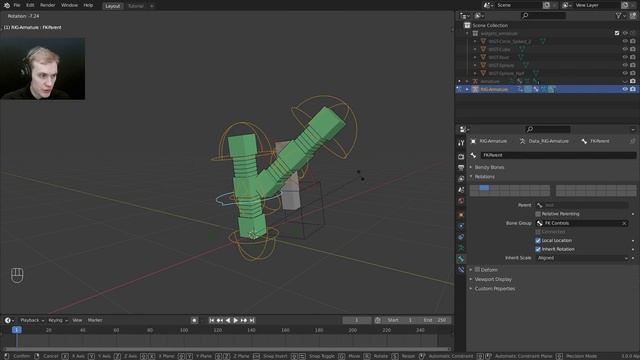
Task: Click the View Layer name field
Action: point(597,5)
